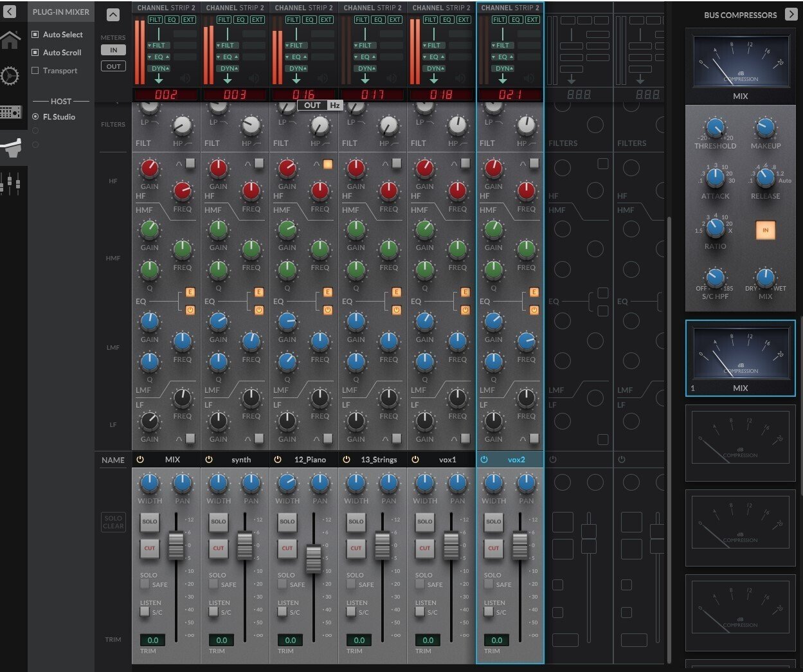This screenshot has width=803, height=672.
Task: Select the FL Studio host radio button
Action: coord(35,117)
